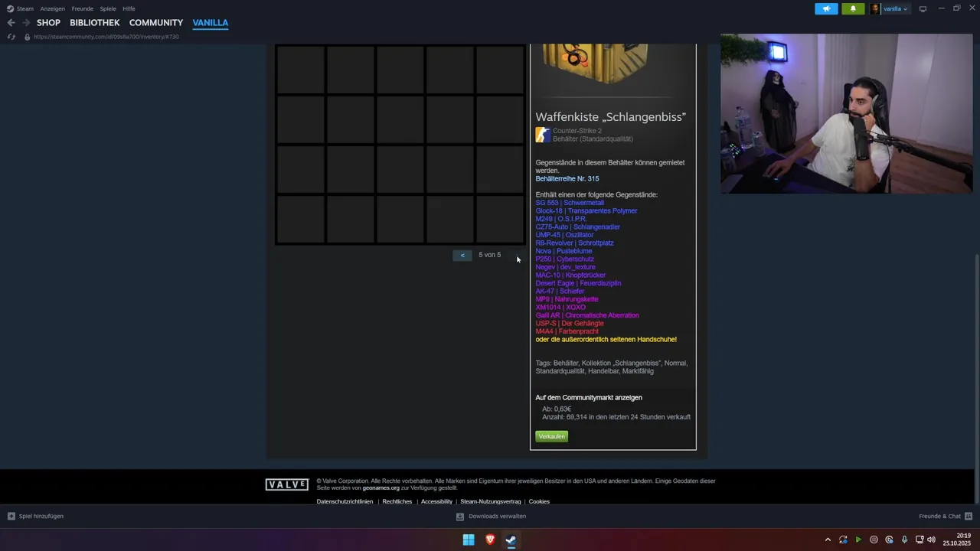Switch to the SHOP tab
980x551 pixels.
(48, 23)
